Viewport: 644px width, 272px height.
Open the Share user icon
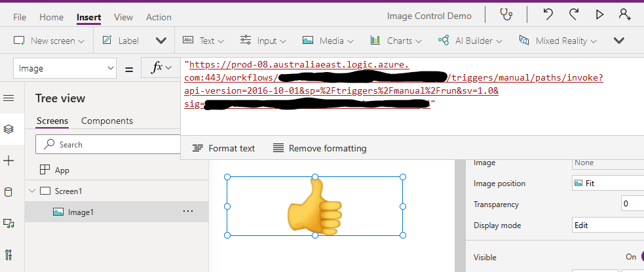[626, 14]
